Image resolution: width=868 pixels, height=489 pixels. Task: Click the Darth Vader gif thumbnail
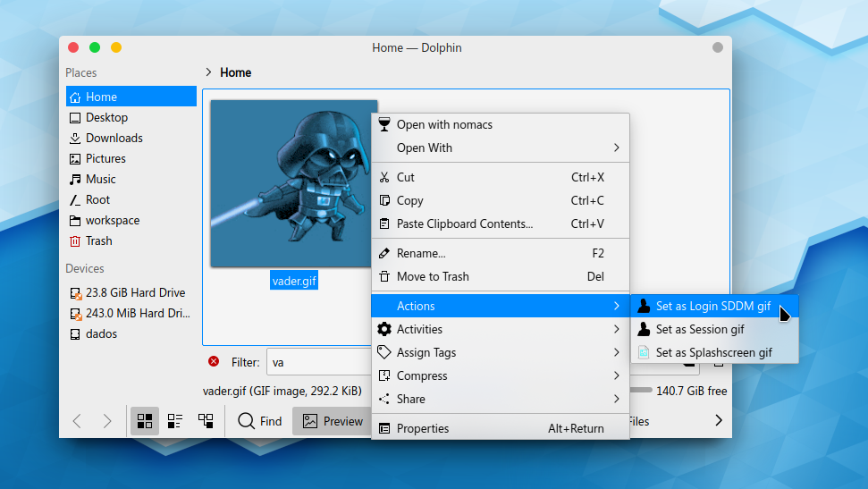point(293,183)
